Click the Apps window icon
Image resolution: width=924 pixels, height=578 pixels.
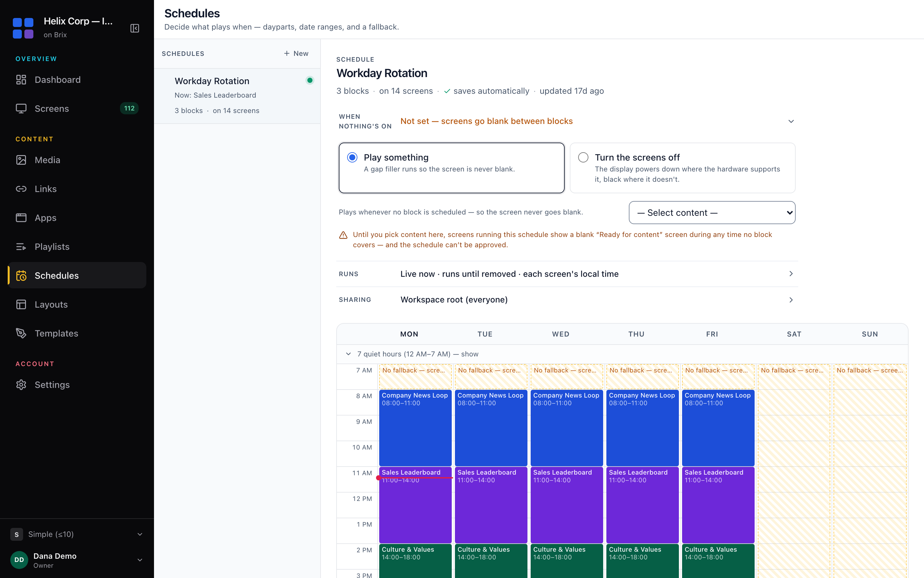[21, 218]
